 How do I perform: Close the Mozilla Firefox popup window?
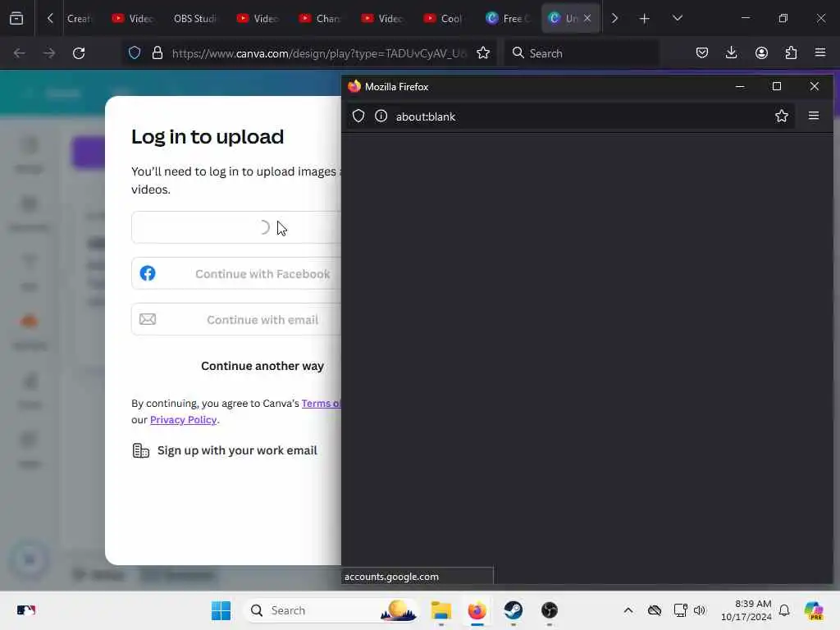click(x=815, y=86)
